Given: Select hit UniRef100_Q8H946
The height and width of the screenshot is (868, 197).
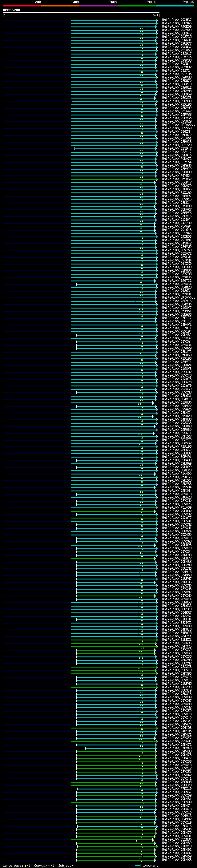Looking at the screenshot, I should [x=177, y=23].
